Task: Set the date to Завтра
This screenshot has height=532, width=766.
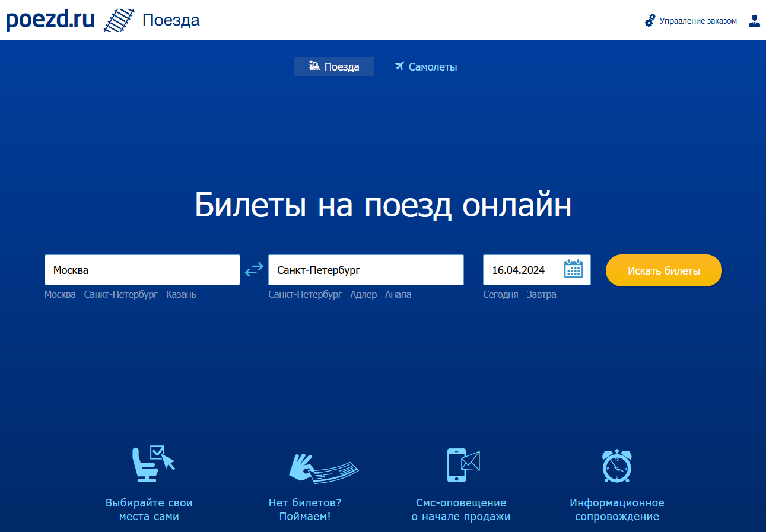Action: (542, 295)
